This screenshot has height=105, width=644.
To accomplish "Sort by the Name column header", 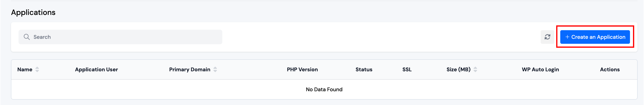I will (25, 69).
